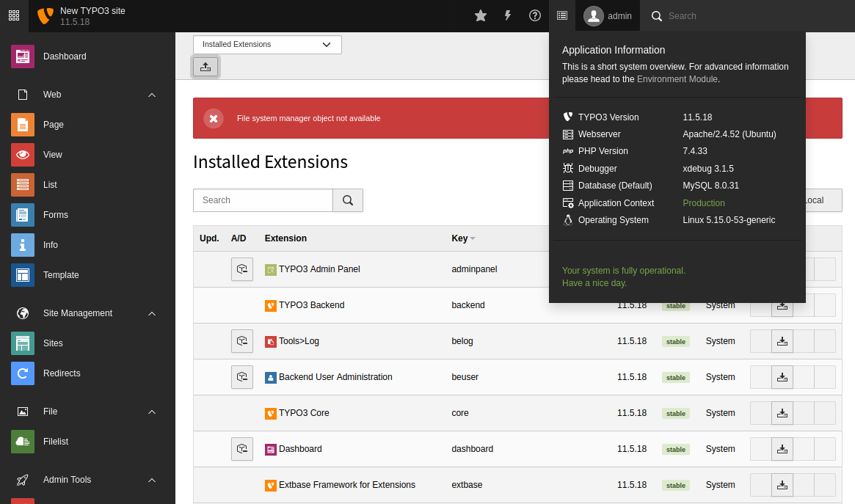Open the Sites module
Screen dimensions: 855x504
coord(87,343)
